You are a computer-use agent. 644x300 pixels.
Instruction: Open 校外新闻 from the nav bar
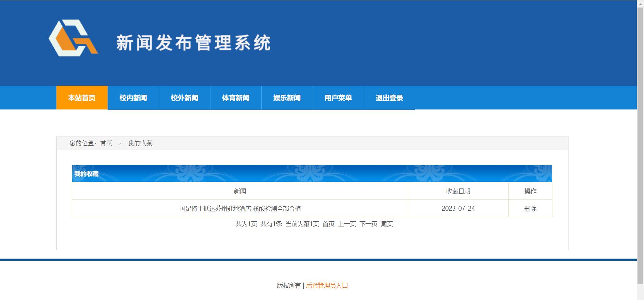click(x=184, y=98)
